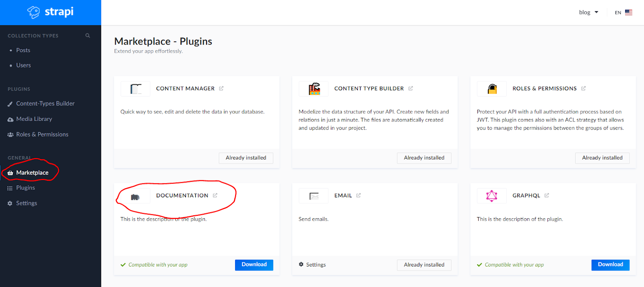Click the ROLES & PERMISSIONS card title
The width and height of the screenshot is (644, 287).
point(545,88)
